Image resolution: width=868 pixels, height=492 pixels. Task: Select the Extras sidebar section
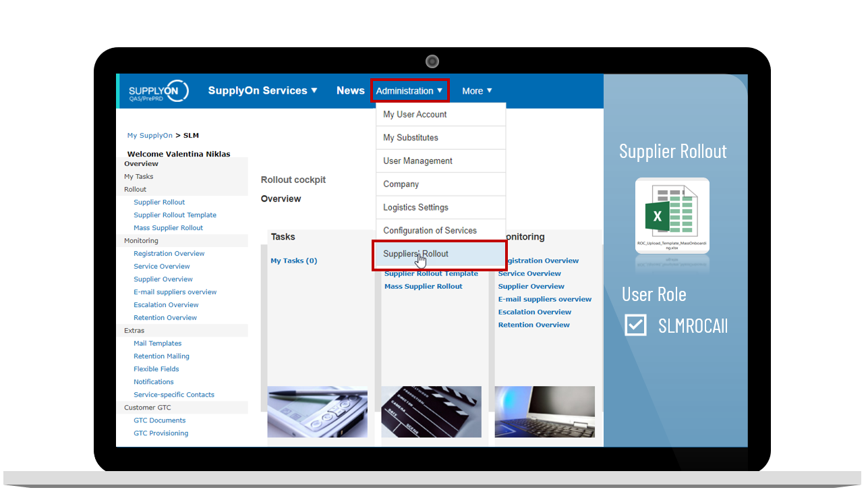coord(134,331)
